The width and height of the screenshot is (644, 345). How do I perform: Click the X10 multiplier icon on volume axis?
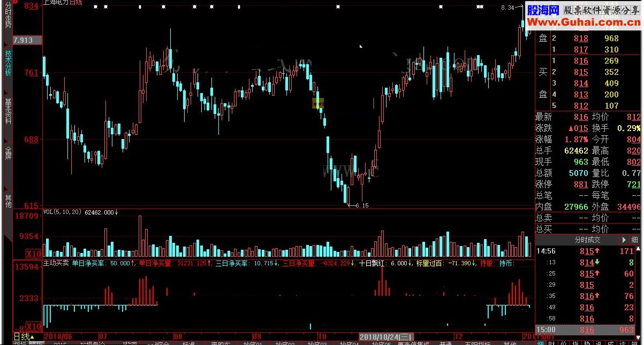(34, 254)
